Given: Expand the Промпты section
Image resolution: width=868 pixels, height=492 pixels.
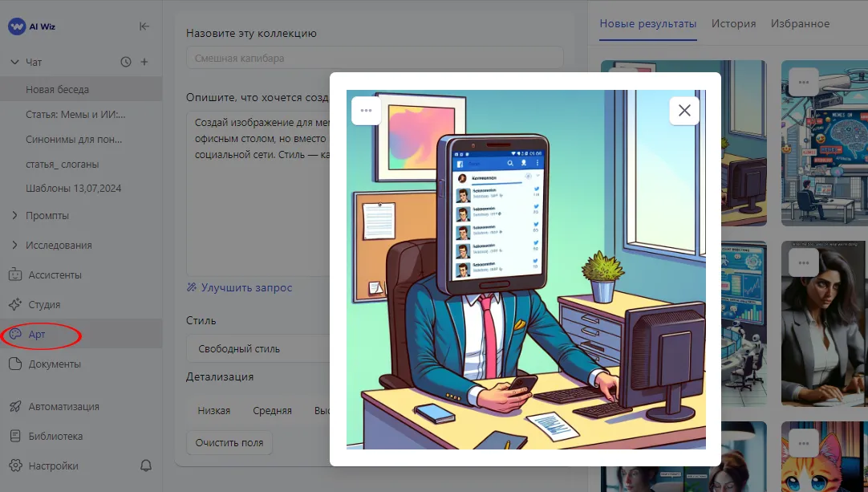Looking at the screenshot, I should tap(14, 215).
